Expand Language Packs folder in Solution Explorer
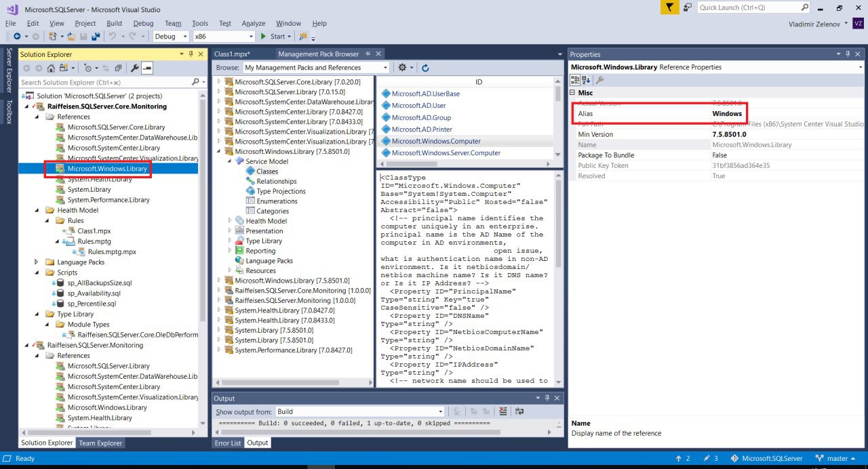 tap(37, 262)
